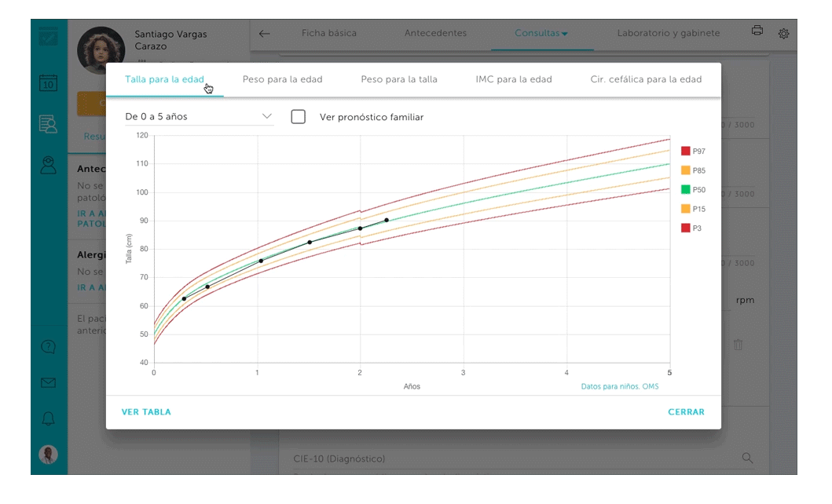Screen dimensions: 832x504
Task: Open the Antecedentes tab
Action: 435,33
